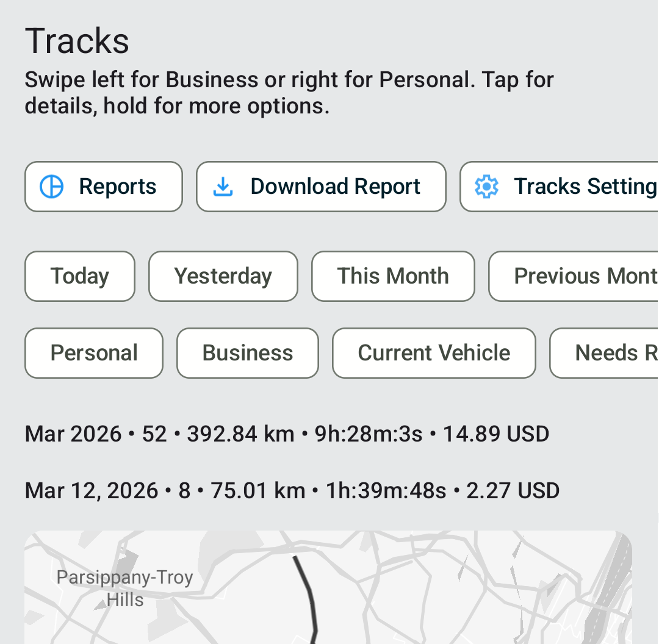
Task: Tap the Mar 12, 2026 daily summary row
Action: click(x=292, y=490)
